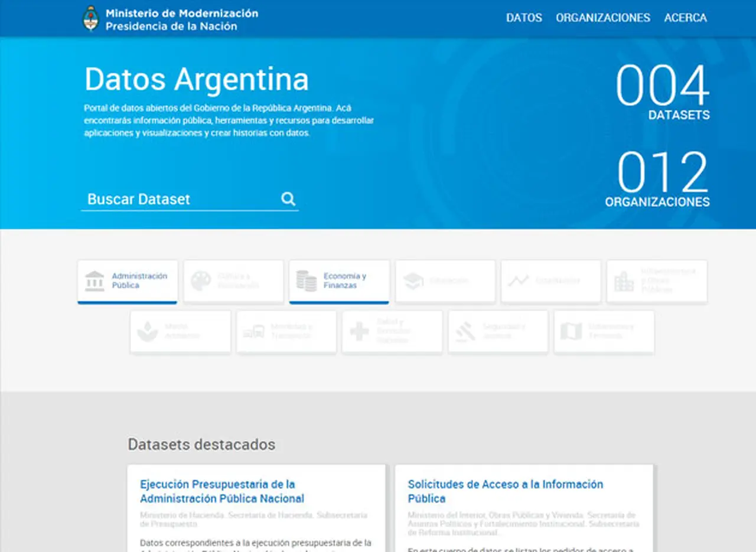This screenshot has width=756, height=552.
Task: Click the faded office buildings category icon
Action: 624,281
